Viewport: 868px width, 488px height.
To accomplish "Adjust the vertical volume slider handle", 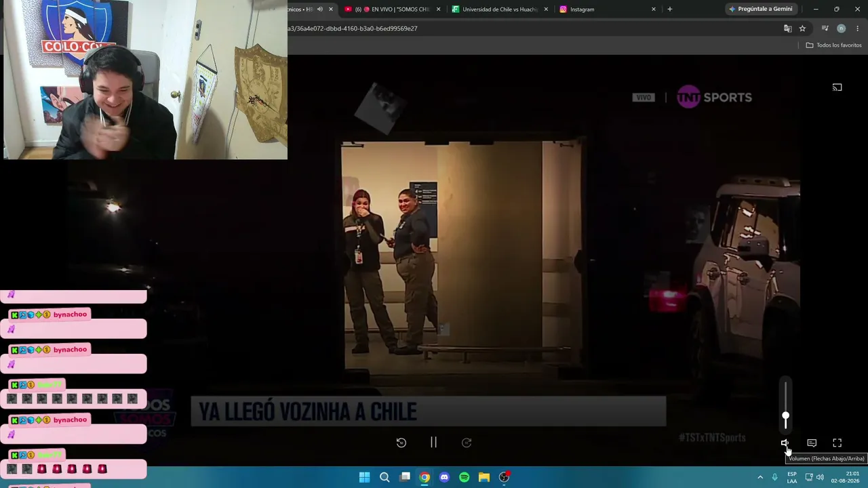I will tap(785, 416).
